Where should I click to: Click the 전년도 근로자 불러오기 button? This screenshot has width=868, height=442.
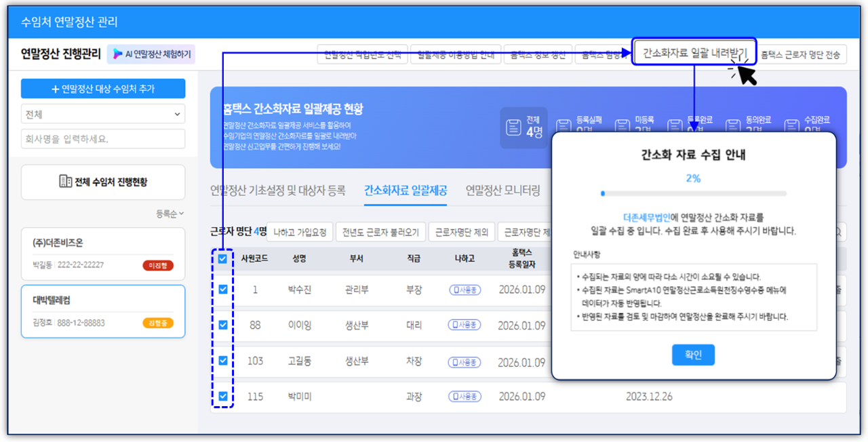coord(382,232)
